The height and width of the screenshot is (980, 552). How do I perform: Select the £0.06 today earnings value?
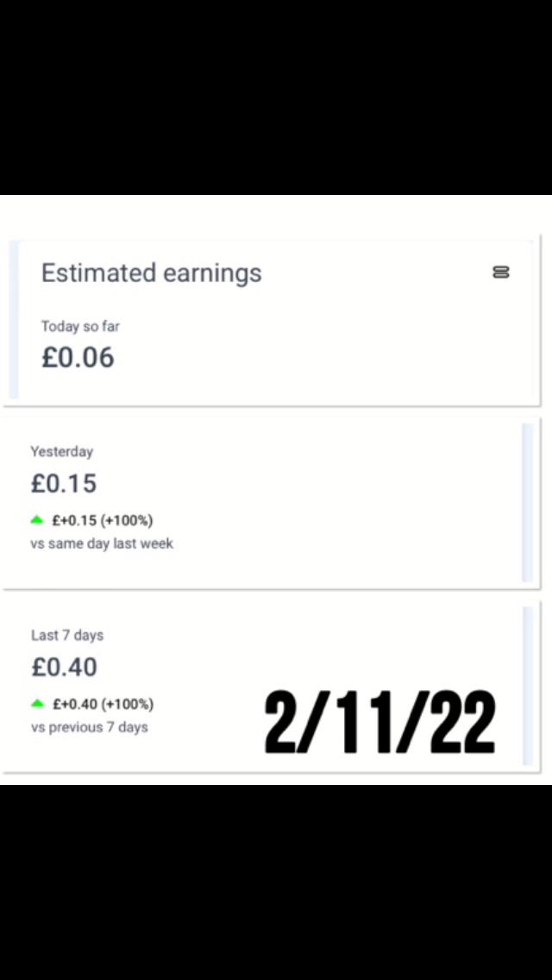click(x=78, y=357)
